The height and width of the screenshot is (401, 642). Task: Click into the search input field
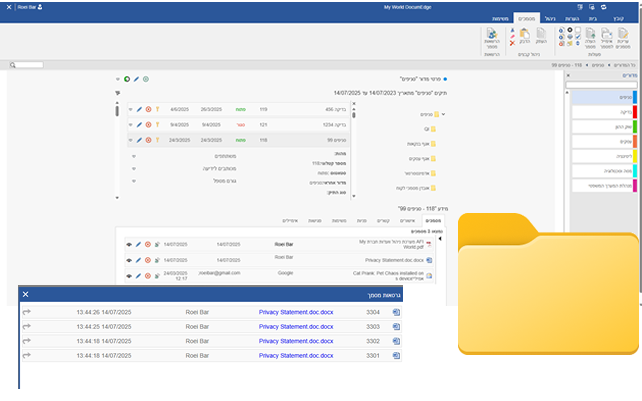(x=30, y=65)
